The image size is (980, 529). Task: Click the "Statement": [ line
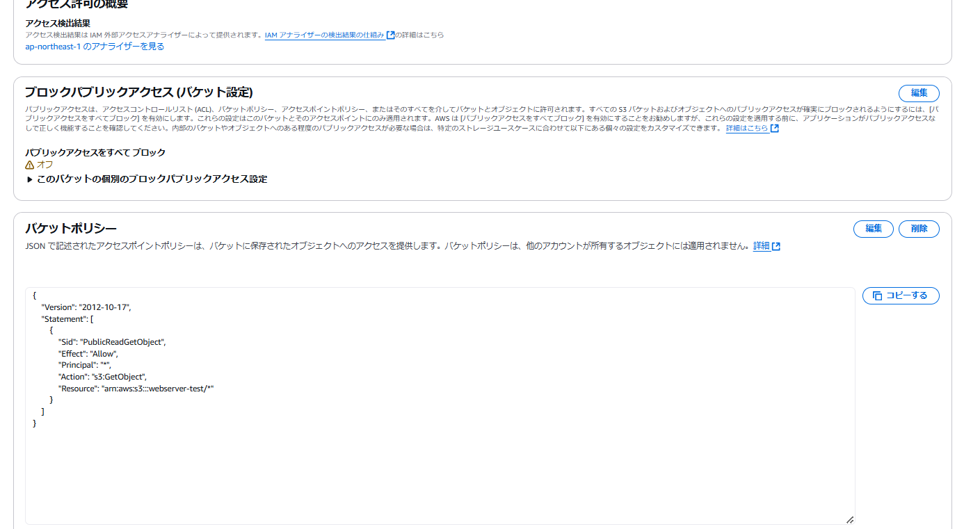pos(68,319)
